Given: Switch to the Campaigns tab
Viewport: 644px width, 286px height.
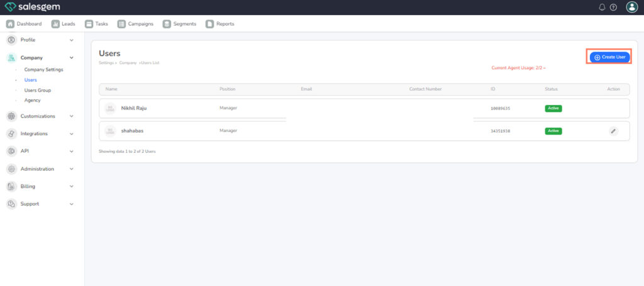Looking at the screenshot, I should pos(135,24).
